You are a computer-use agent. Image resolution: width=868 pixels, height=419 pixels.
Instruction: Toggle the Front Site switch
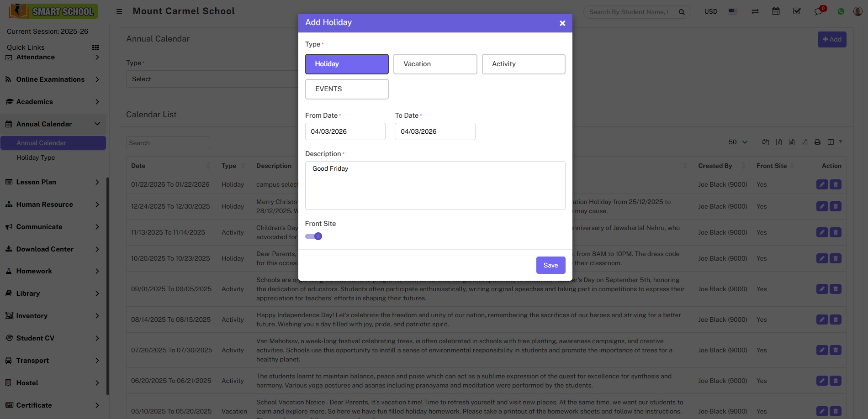pos(314,236)
